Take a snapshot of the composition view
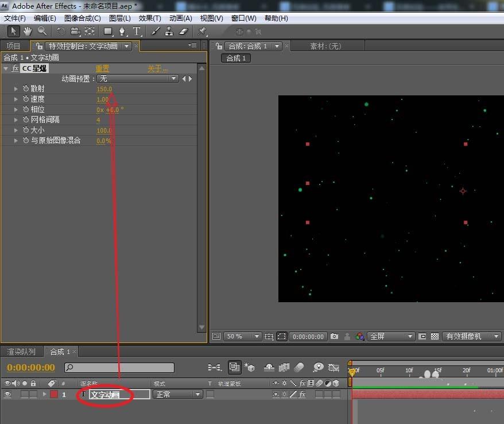Screen dimensions: 504x424 [x=334, y=337]
